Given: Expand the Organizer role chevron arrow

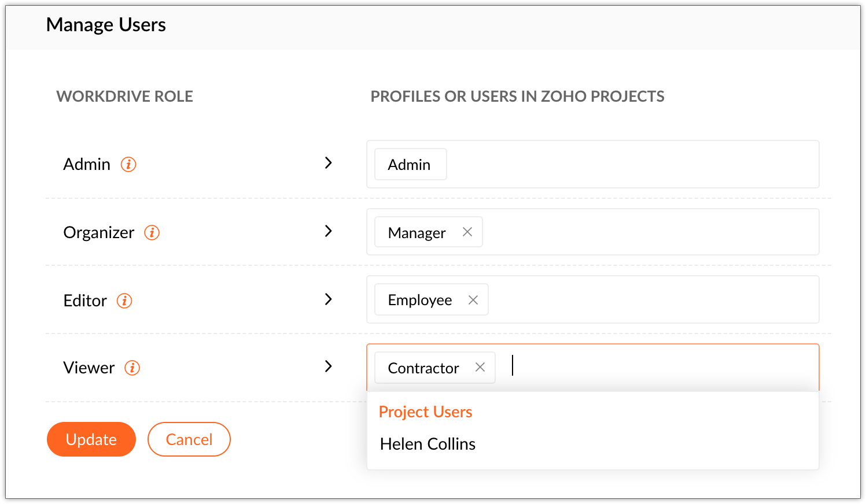Looking at the screenshot, I should [x=329, y=231].
